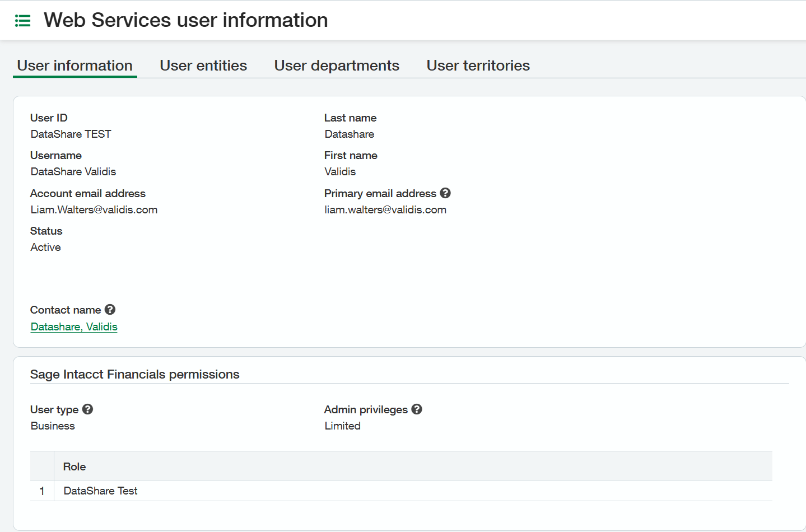Switch to the User entities tab
806x532 pixels.
[x=203, y=66]
